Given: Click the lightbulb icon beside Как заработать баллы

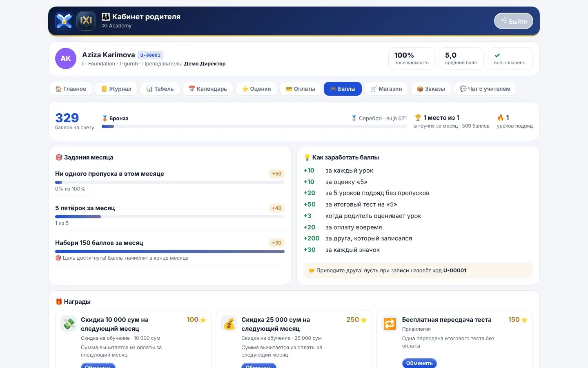Looking at the screenshot, I should point(307,157).
